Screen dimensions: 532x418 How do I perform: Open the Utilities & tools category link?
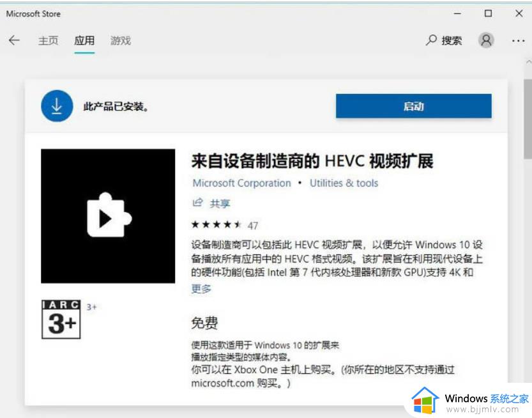(x=344, y=183)
